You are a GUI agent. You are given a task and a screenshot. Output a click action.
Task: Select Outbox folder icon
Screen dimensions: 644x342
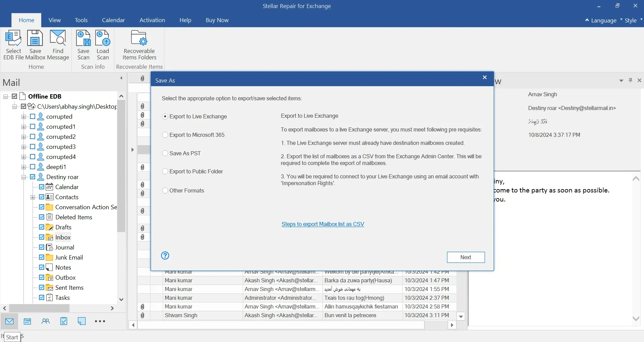point(49,277)
